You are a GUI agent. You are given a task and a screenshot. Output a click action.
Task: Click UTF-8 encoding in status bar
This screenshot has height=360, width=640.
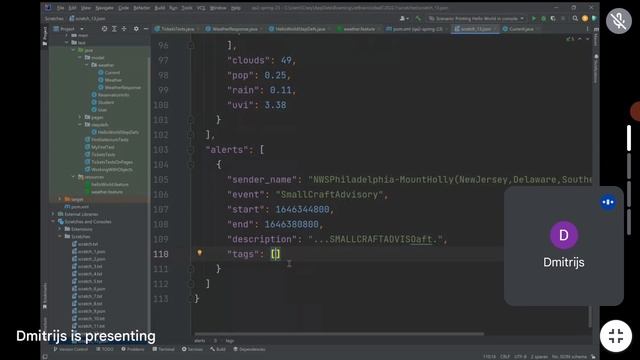pyautogui.click(x=520, y=357)
